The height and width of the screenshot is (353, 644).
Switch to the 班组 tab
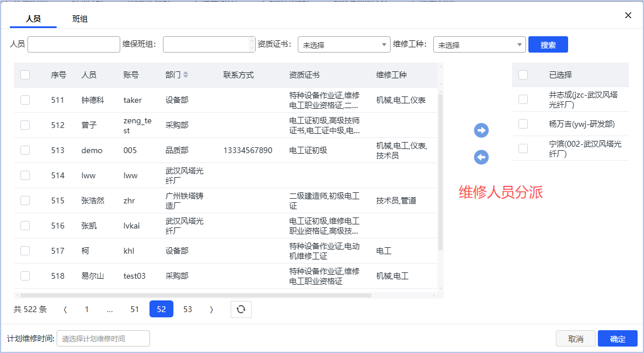click(79, 19)
